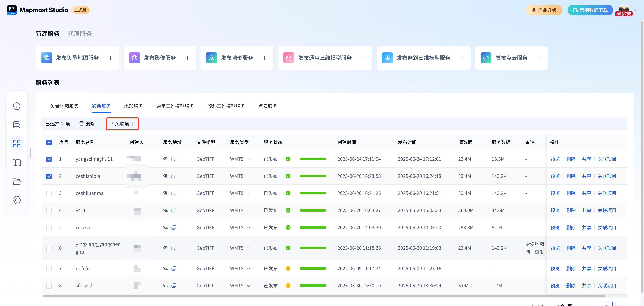
Task: Open user avatar dropdown arrow
Action: click(x=634, y=10)
